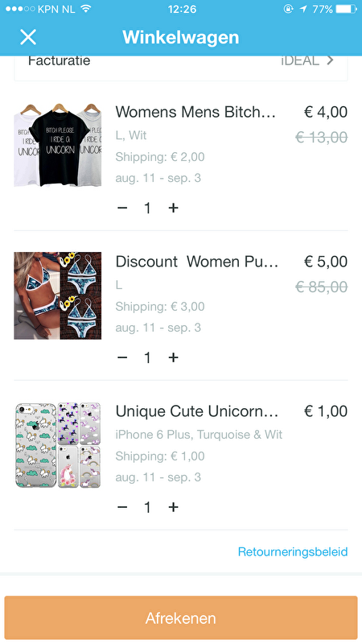Tap the rotation lock status icon
Image resolution: width=362 pixels, height=644 pixels.
tap(289, 9)
